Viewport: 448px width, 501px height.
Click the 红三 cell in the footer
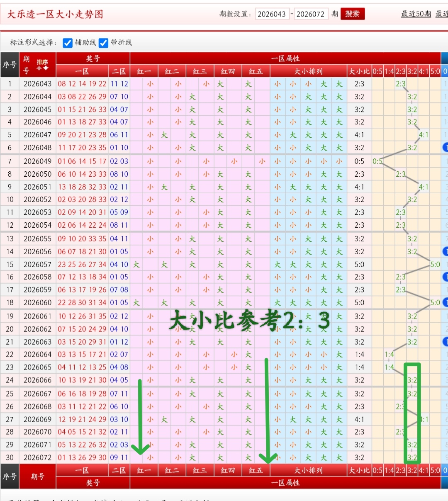point(200,470)
